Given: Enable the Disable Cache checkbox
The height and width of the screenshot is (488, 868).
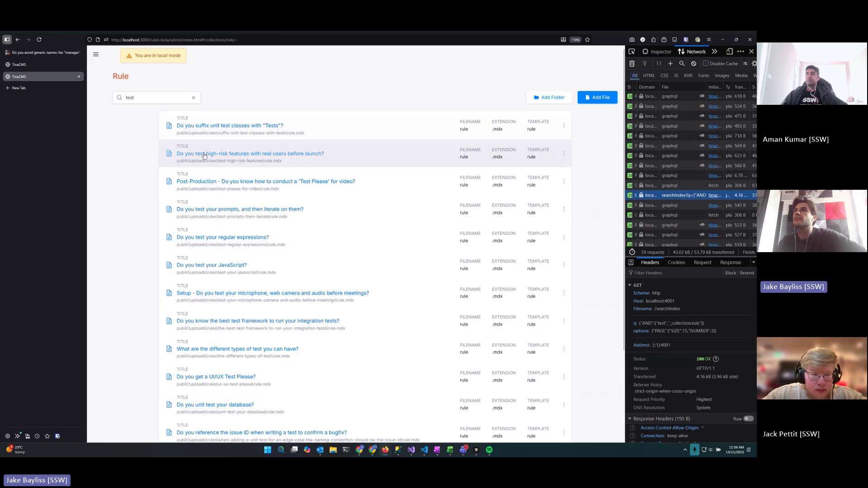Looking at the screenshot, I should coord(705,63).
